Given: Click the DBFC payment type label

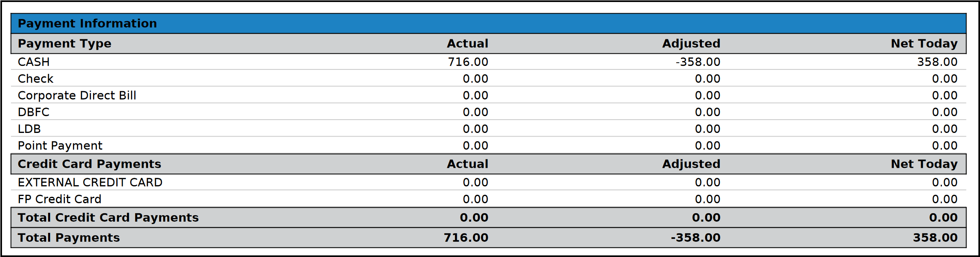Looking at the screenshot, I should click(34, 112).
